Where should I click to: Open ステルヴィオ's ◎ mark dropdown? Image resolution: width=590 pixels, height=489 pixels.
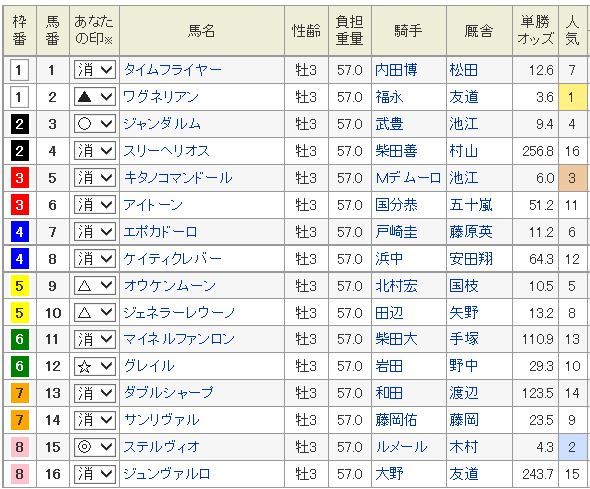click(94, 447)
